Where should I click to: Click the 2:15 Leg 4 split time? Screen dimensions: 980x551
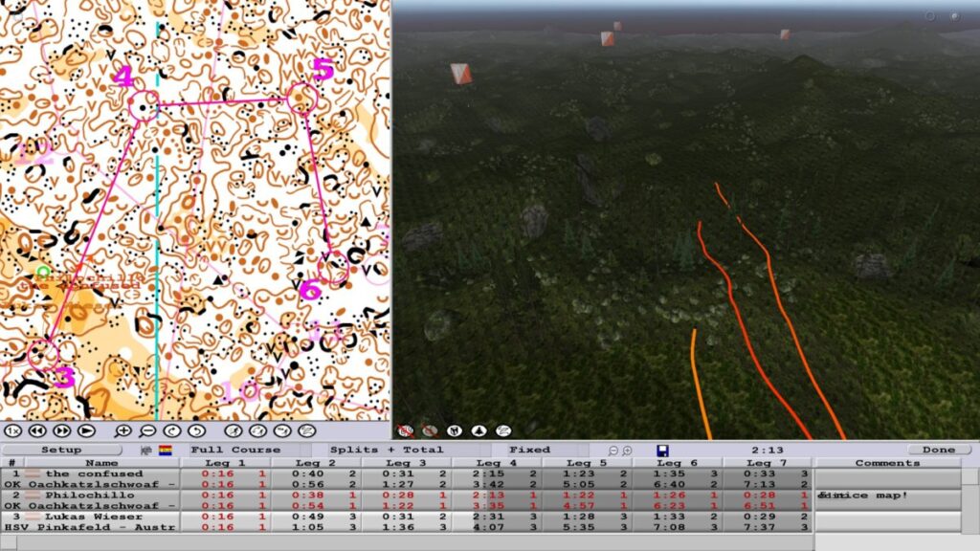[x=488, y=474]
